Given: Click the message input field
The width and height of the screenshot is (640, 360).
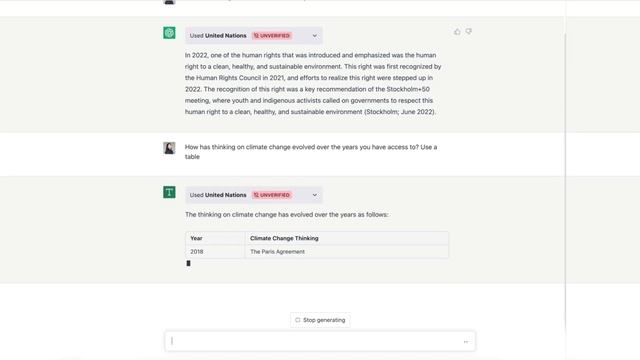Looking at the screenshot, I should 320,341.
